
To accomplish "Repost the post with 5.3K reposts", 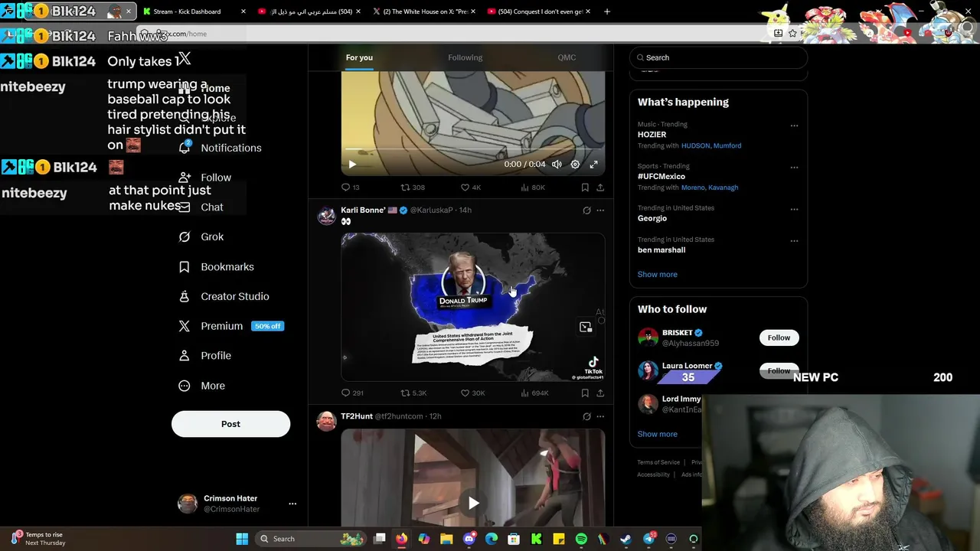I will point(414,393).
